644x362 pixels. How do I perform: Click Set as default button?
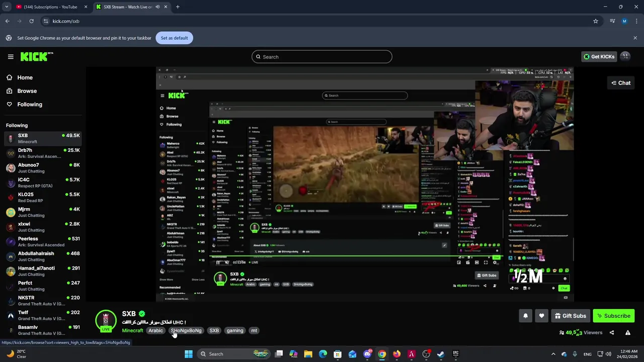click(174, 38)
